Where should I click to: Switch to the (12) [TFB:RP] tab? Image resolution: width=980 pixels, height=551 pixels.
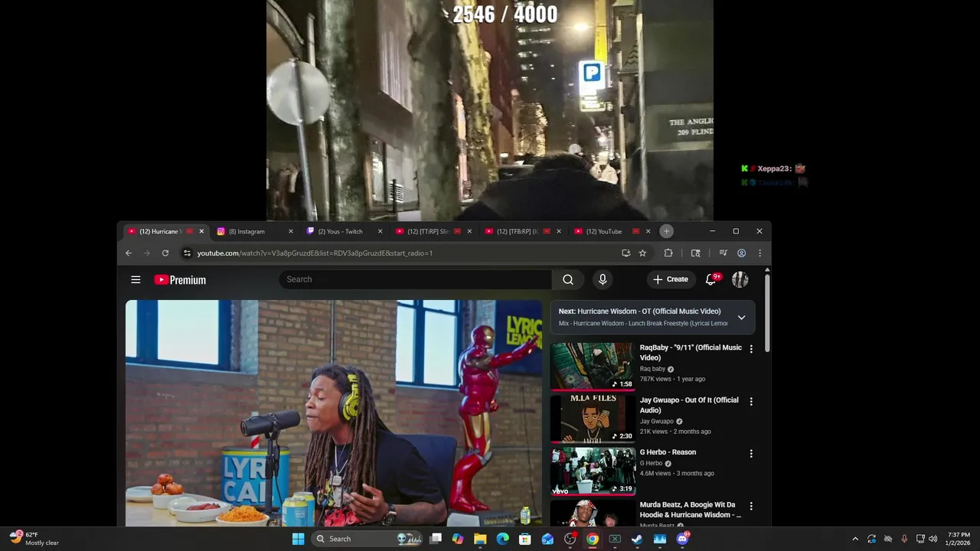coord(518,231)
